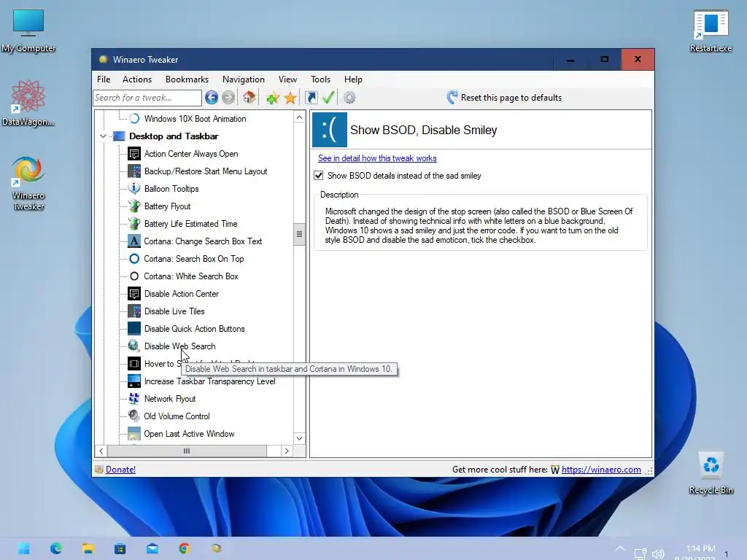Viewport: 747px width, 560px height.
Task: Click the Balloon Tooltips info icon
Action: (134, 189)
